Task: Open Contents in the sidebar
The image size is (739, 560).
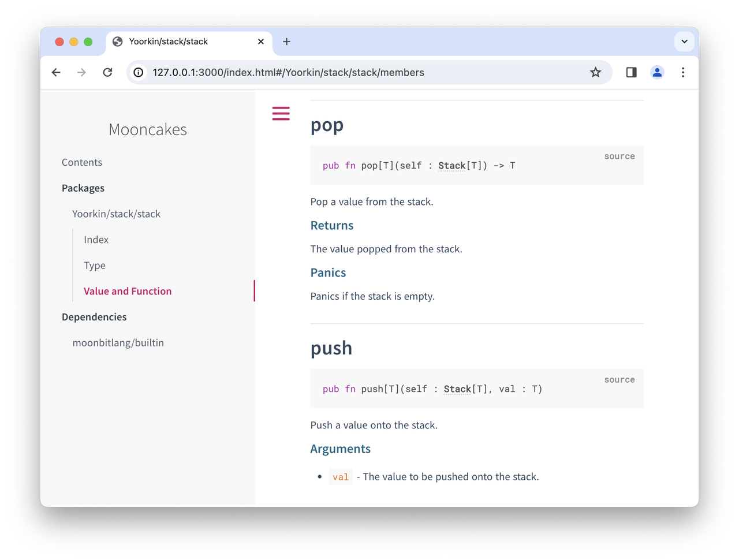Action: point(82,162)
